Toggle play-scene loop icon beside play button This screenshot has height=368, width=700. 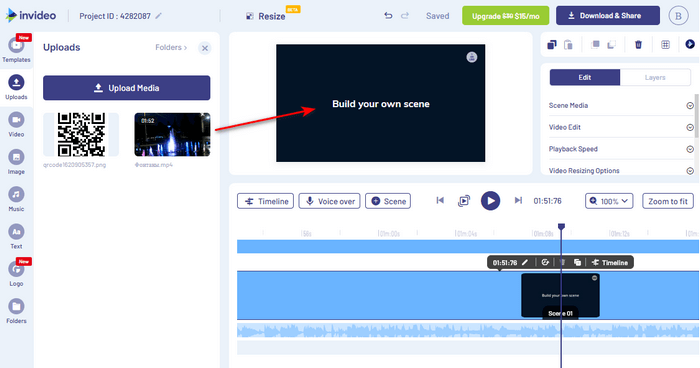pos(464,201)
